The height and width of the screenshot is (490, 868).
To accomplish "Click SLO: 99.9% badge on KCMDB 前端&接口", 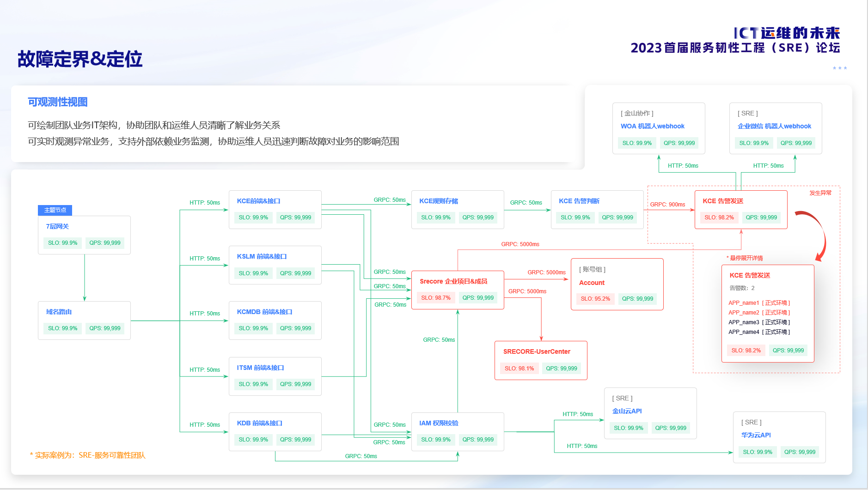I will [253, 328].
